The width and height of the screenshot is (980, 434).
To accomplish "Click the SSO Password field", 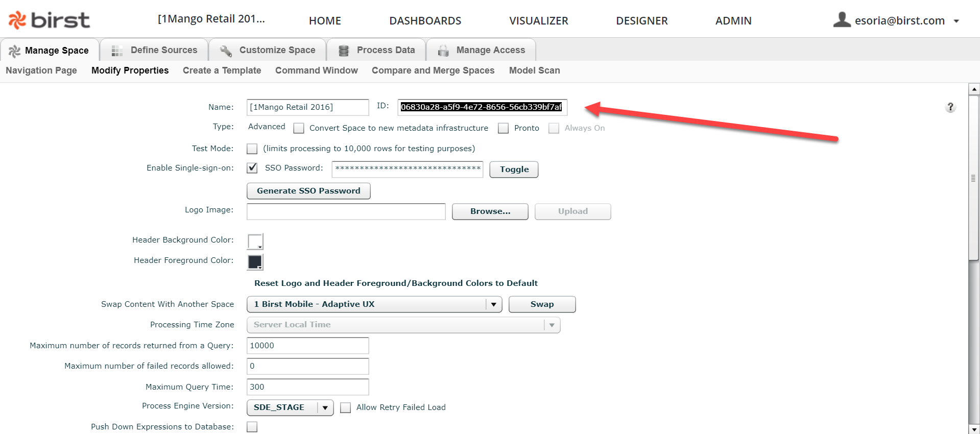I will [x=408, y=170].
